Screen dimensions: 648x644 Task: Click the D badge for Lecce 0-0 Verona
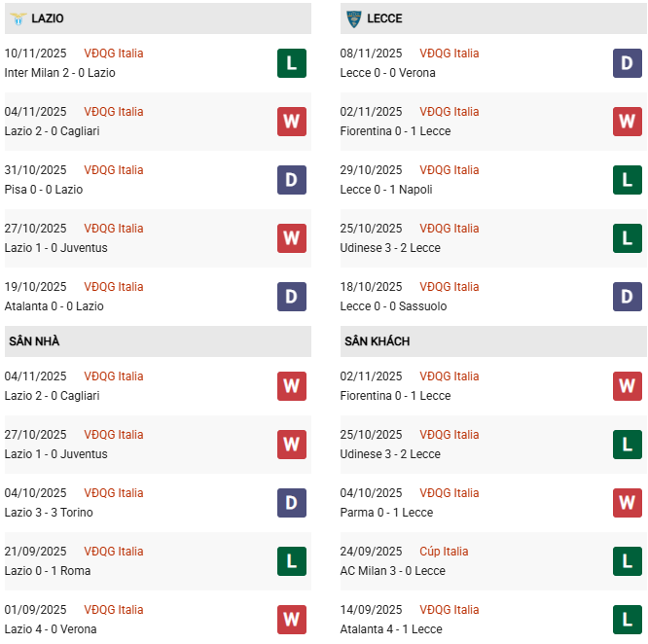tap(627, 63)
